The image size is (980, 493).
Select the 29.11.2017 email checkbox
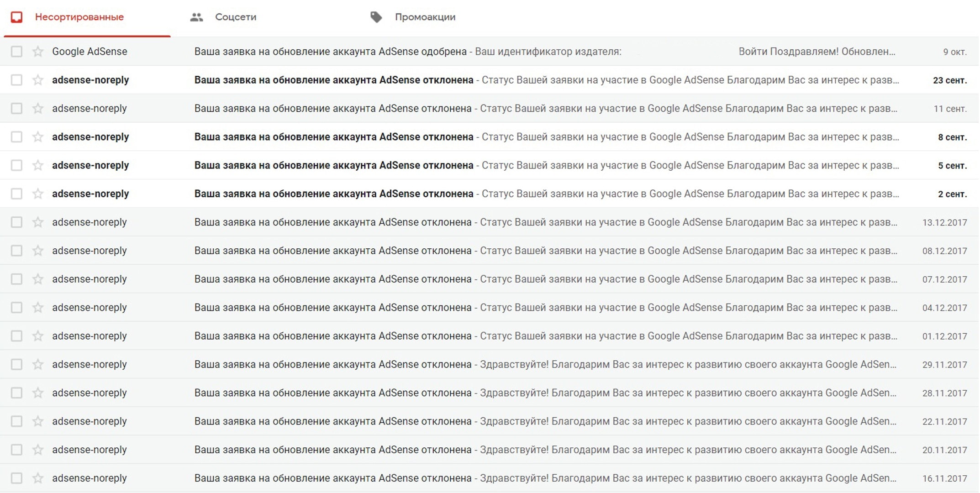click(x=16, y=364)
